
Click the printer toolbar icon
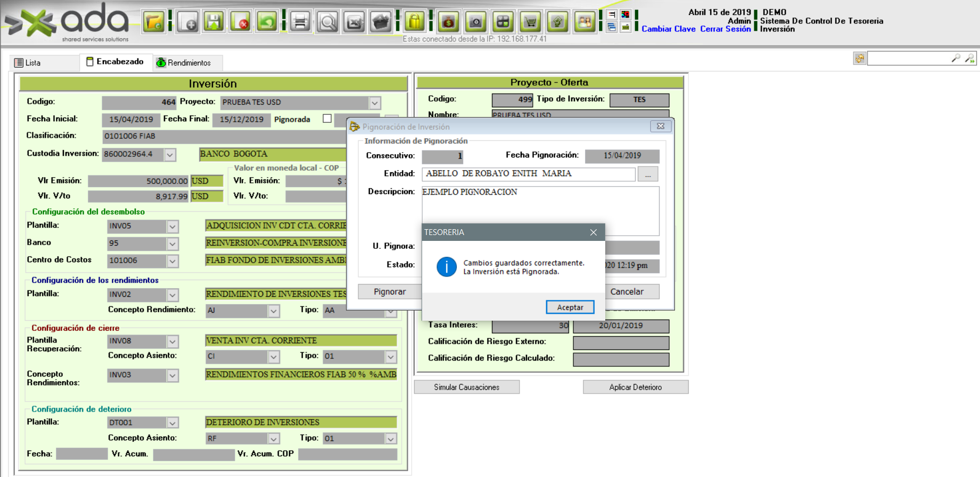click(300, 22)
